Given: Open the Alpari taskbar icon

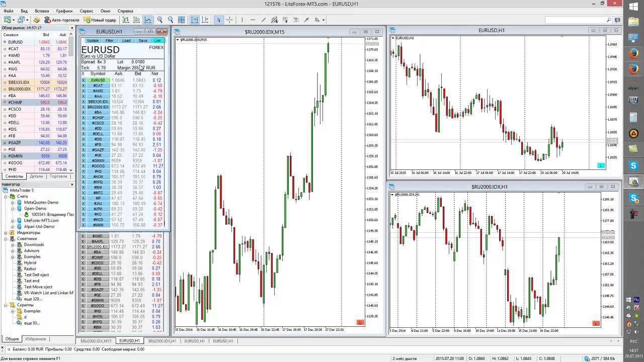Looking at the screenshot, I should pyautogui.click(x=633, y=85).
